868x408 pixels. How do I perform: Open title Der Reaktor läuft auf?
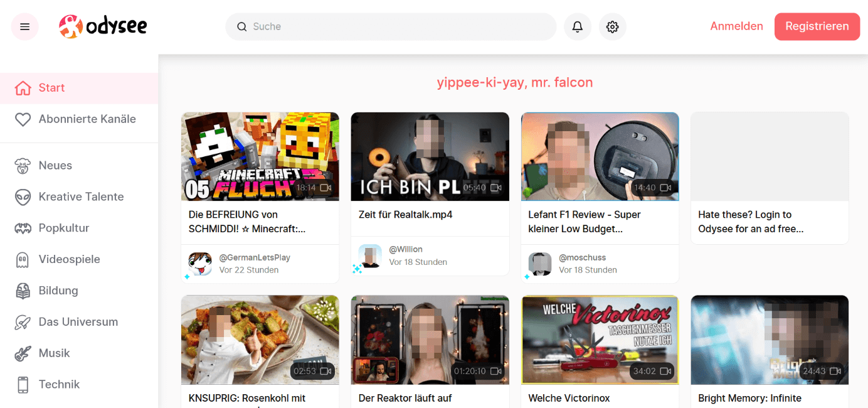[x=405, y=398]
